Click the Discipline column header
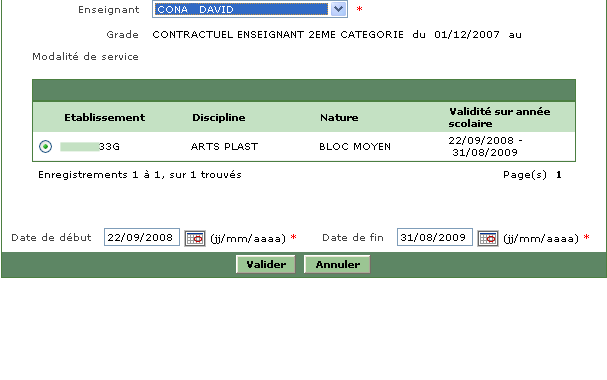Screen dimensions: 607x380 (x=219, y=118)
